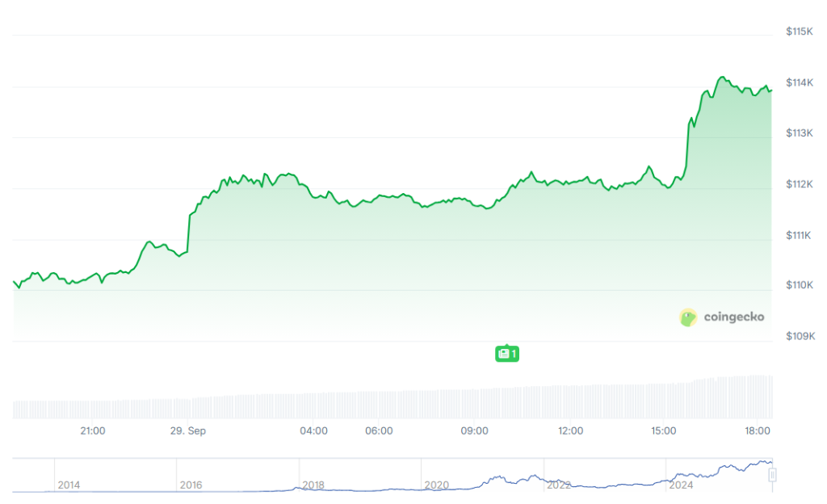Image resolution: width=827 pixels, height=504 pixels.
Task: Click the 2024 mark in the navigator
Action: (x=681, y=485)
